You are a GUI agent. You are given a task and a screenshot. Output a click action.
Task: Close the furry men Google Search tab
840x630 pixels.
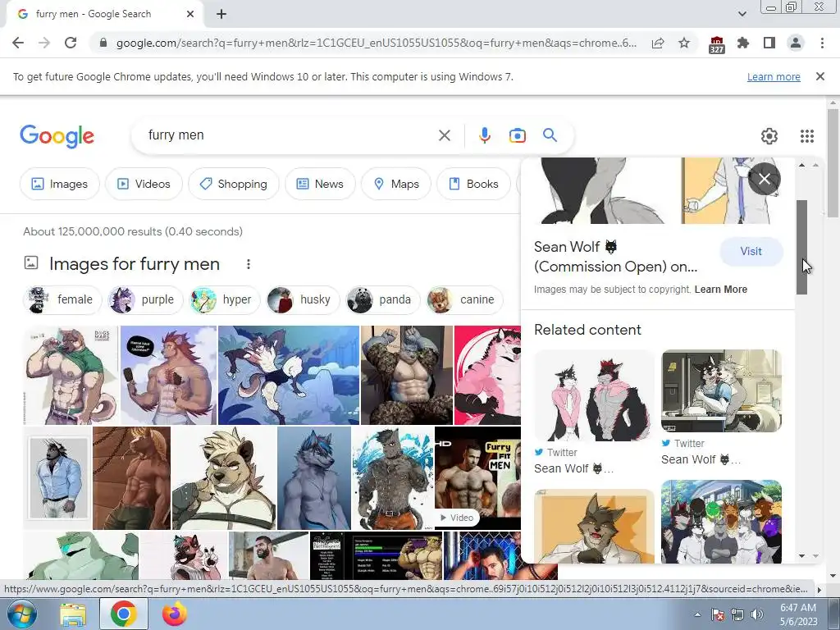190,14
